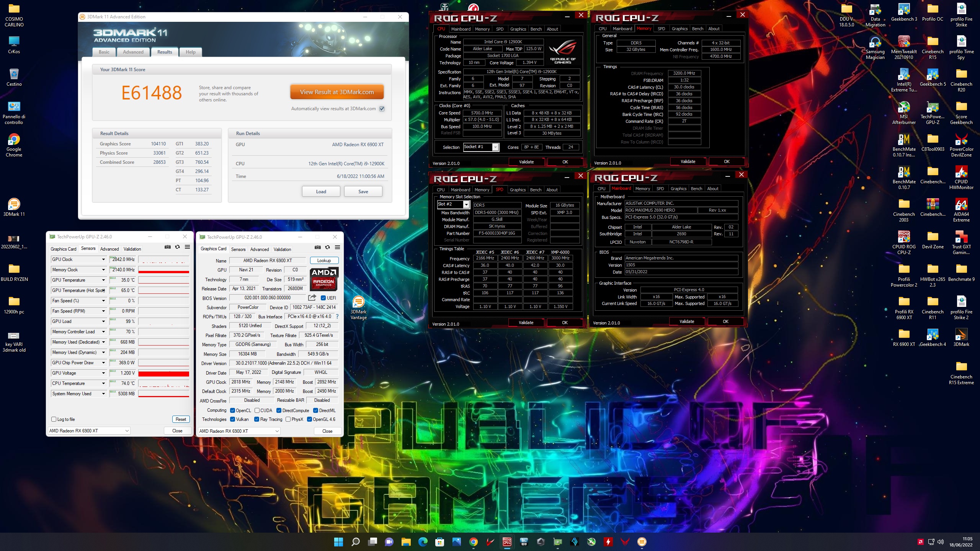The width and height of the screenshot is (980, 551).
Task: Toggle OpenCL checkbox in GPU-Z
Action: 232,411
